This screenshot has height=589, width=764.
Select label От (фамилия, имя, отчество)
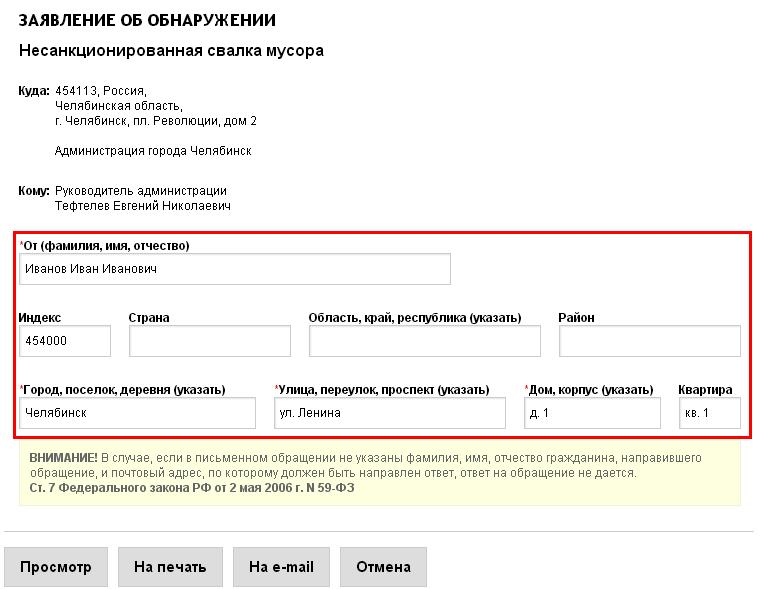(x=106, y=246)
